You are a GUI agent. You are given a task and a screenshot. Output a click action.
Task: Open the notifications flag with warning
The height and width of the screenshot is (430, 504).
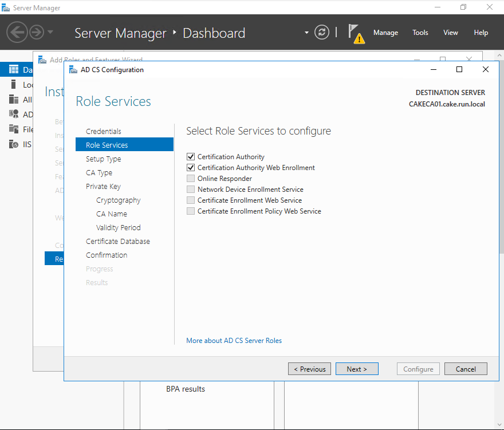pos(356,34)
